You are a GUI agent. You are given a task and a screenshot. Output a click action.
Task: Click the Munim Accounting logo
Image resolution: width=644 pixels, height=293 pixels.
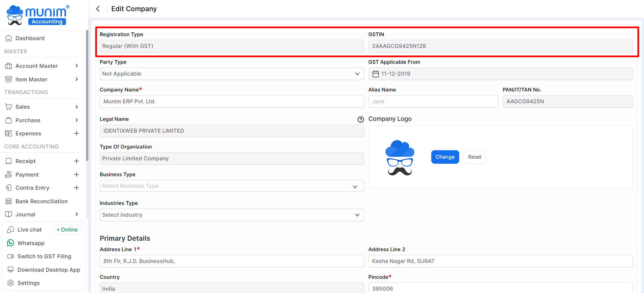38,15
